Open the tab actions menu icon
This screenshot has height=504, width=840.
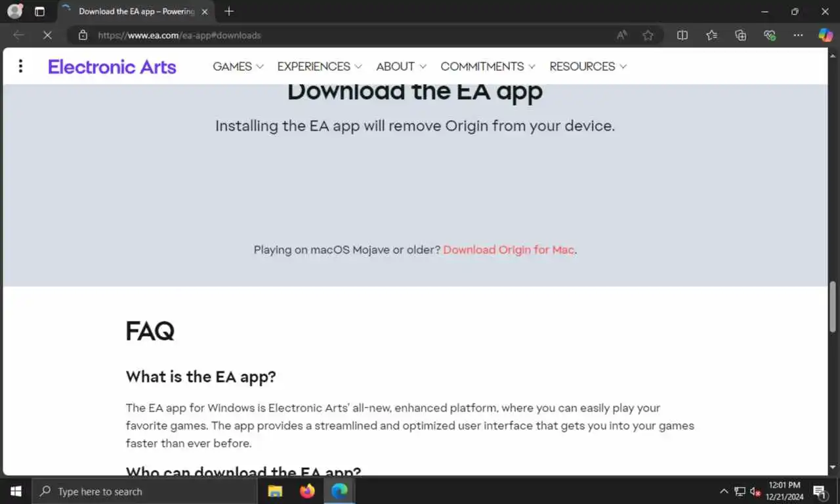tap(39, 12)
